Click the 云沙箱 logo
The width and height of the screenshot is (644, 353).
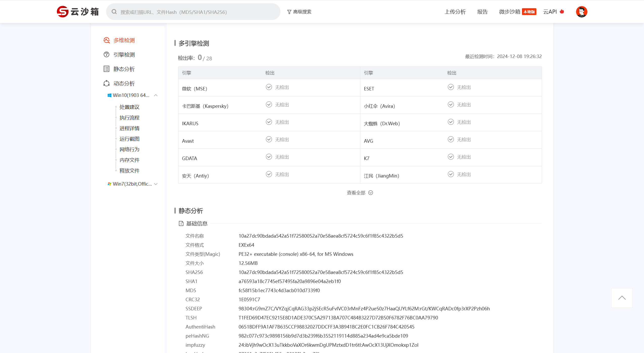pos(78,12)
